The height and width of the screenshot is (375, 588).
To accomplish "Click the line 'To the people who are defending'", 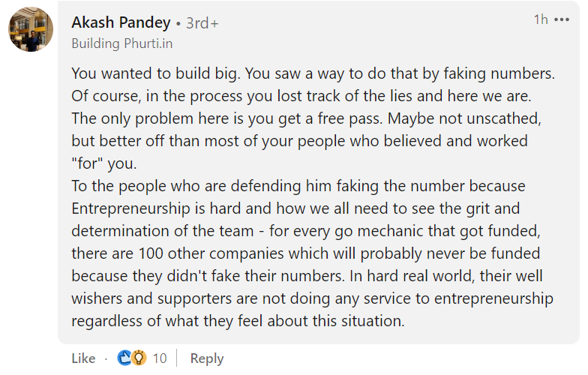I will [298, 186].
